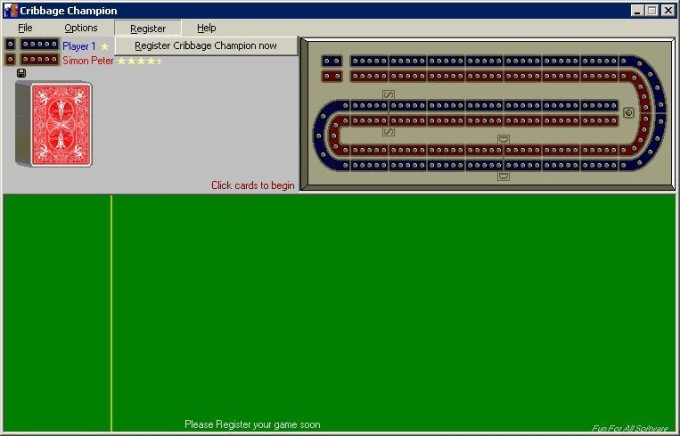Screen dimensions: 680x436
Task: Open the Options menu
Action: [x=81, y=28]
